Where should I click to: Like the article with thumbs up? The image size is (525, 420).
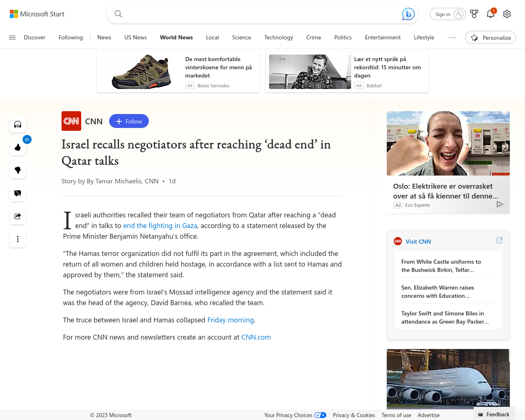click(18, 148)
